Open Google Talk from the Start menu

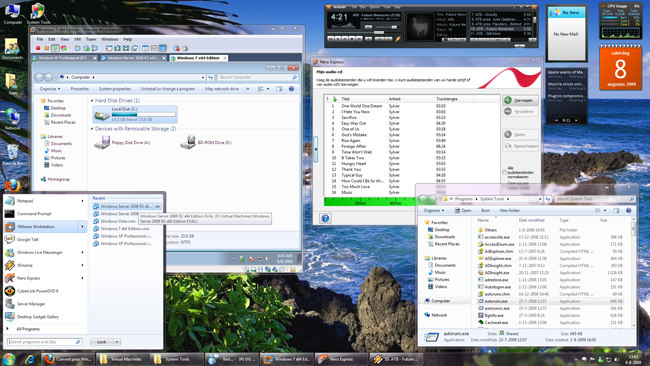tap(45, 240)
